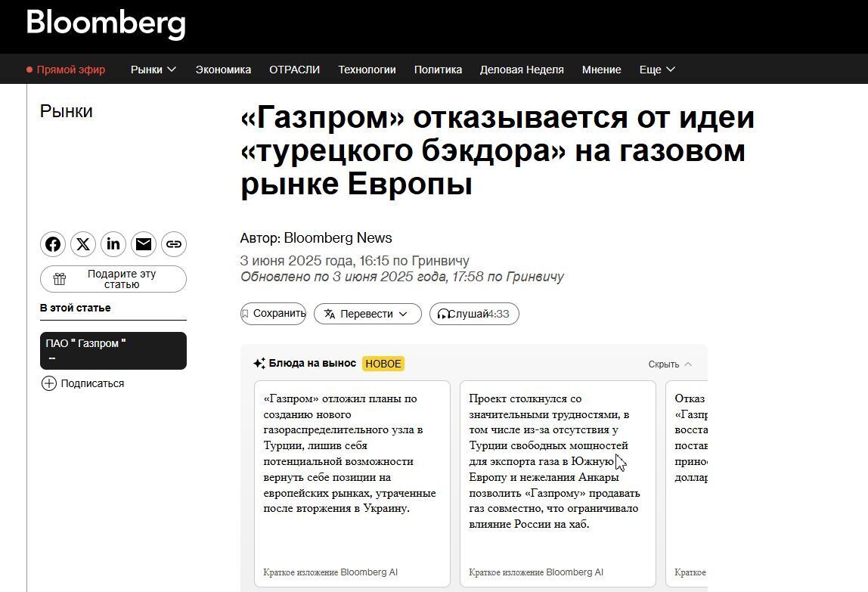Click the Bloomberg logo
The height and width of the screenshot is (592, 868).
105,24
